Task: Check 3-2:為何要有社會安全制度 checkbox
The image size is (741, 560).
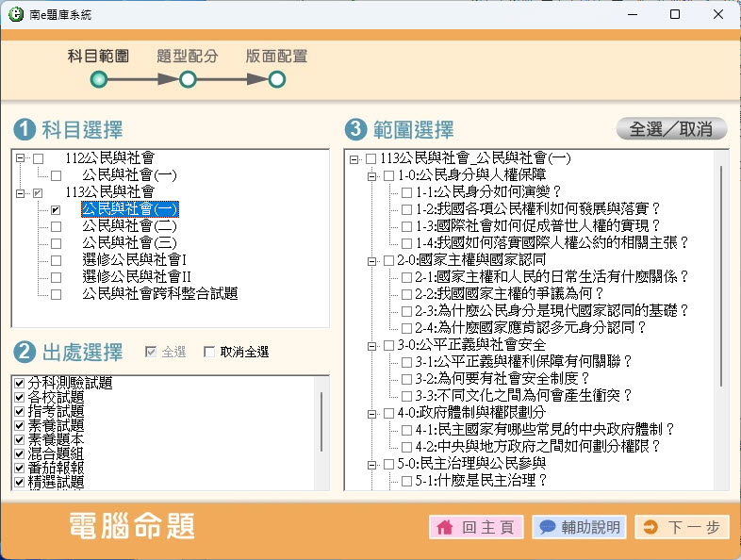Action: pos(406,379)
